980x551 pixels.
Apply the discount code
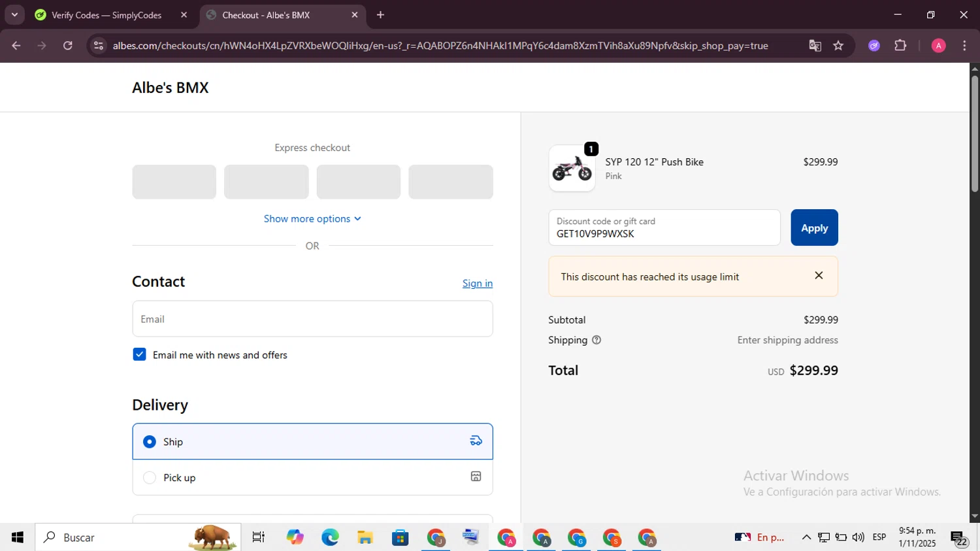814,227
